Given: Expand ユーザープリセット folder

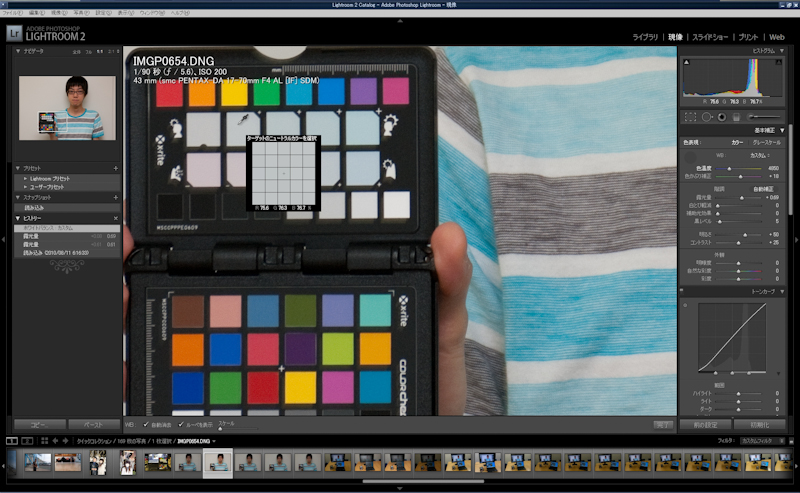Looking at the screenshot, I should pos(26,187).
